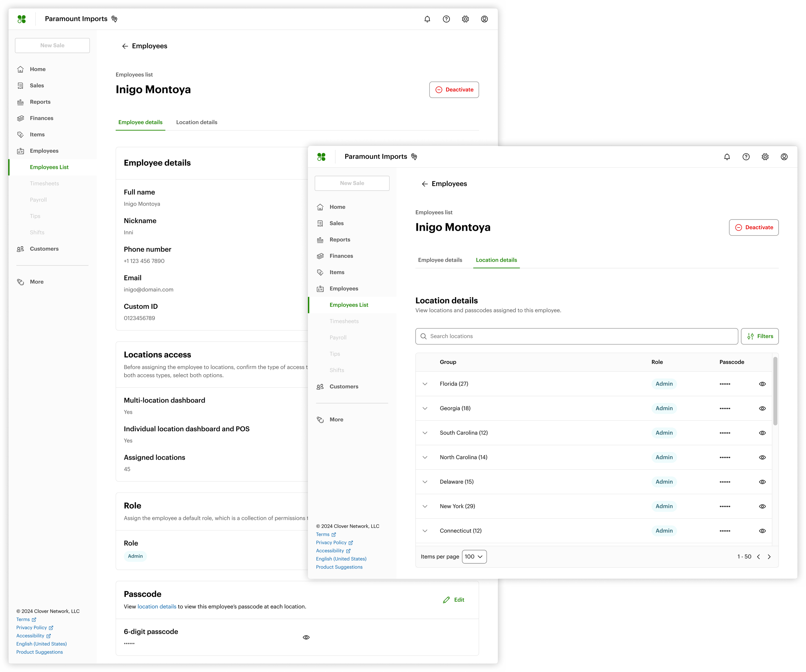806x672 pixels.
Task: Select Employee details tab in front window
Action: pyautogui.click(x=440, y=260)
